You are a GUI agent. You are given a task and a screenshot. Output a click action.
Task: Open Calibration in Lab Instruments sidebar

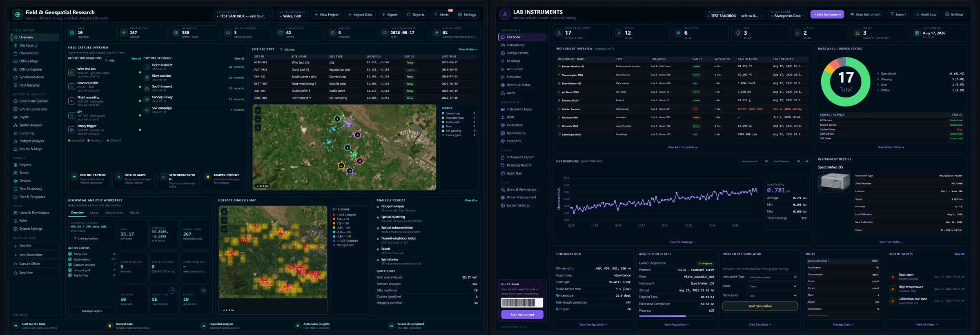[x=514, y=125]
